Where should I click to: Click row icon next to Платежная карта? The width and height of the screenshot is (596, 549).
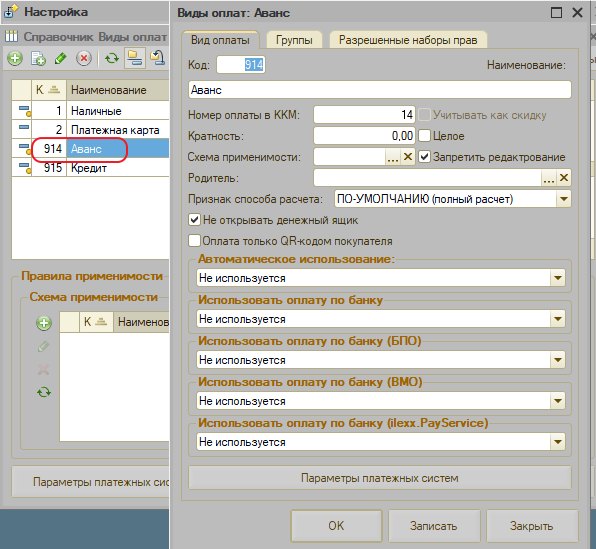[24, 127]
